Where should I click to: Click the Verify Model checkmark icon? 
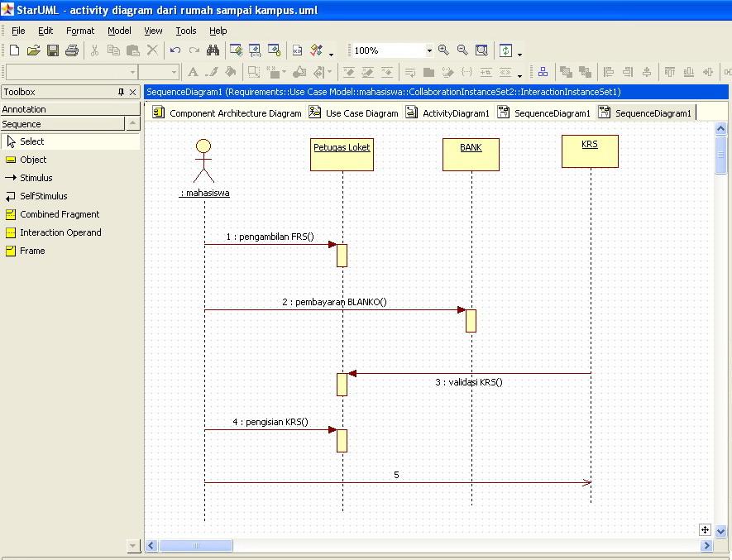click(x=317, y=50)
